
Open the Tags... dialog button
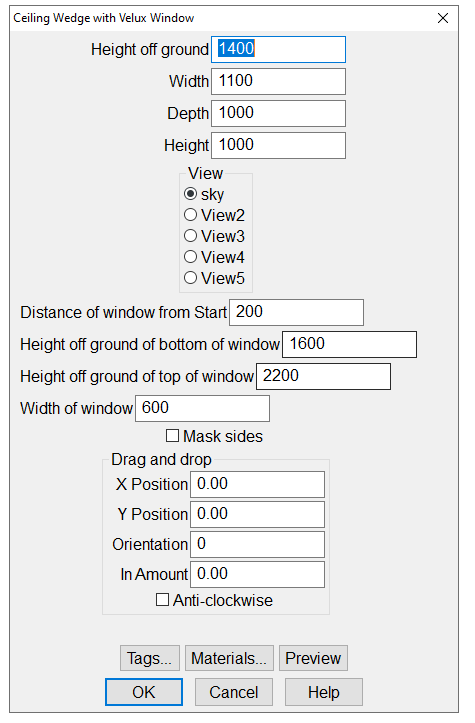coord(150,658)
